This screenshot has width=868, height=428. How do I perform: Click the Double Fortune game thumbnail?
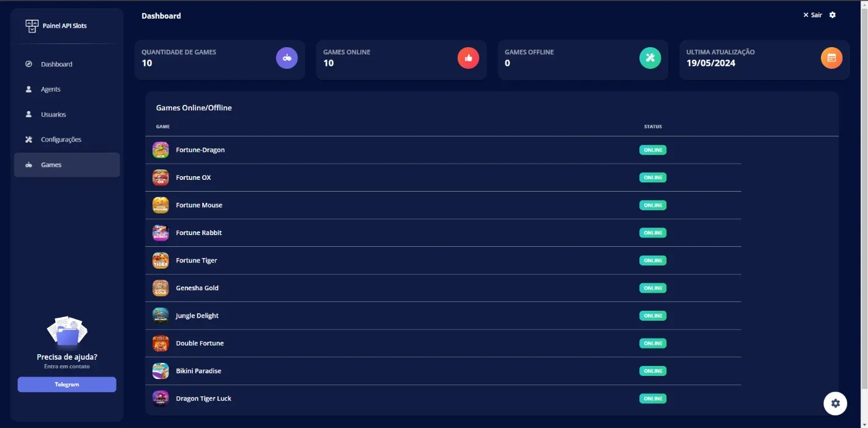pos(161,343)
